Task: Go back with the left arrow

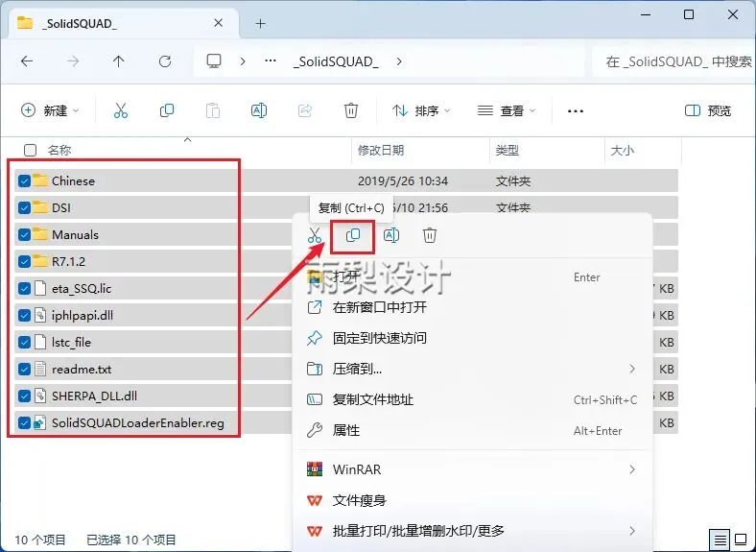Action: pyautogui.click(x=27, y=61)
